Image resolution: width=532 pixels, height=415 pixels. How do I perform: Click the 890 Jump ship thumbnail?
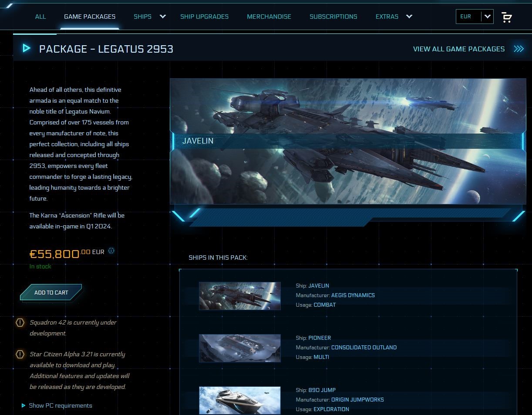[x=240, y=400]
